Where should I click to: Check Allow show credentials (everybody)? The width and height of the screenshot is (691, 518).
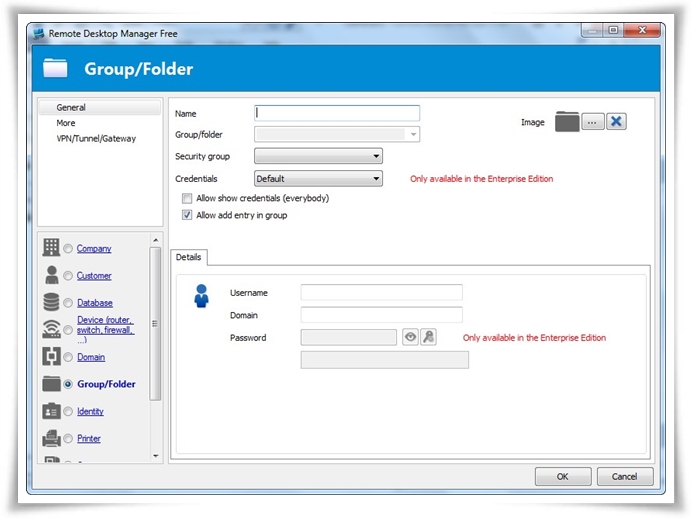[x=187, y=198]
